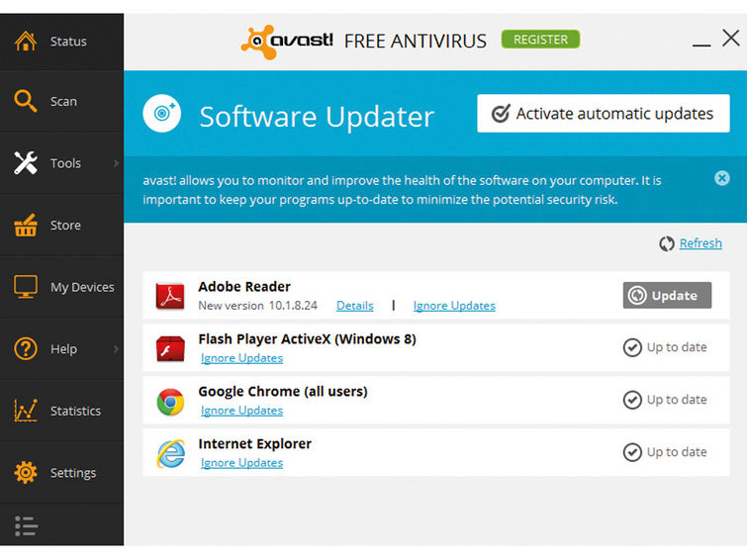The width and height of the screenshot is (747, 560).
Task: Click the Refresh link
Action: point(700,243)
